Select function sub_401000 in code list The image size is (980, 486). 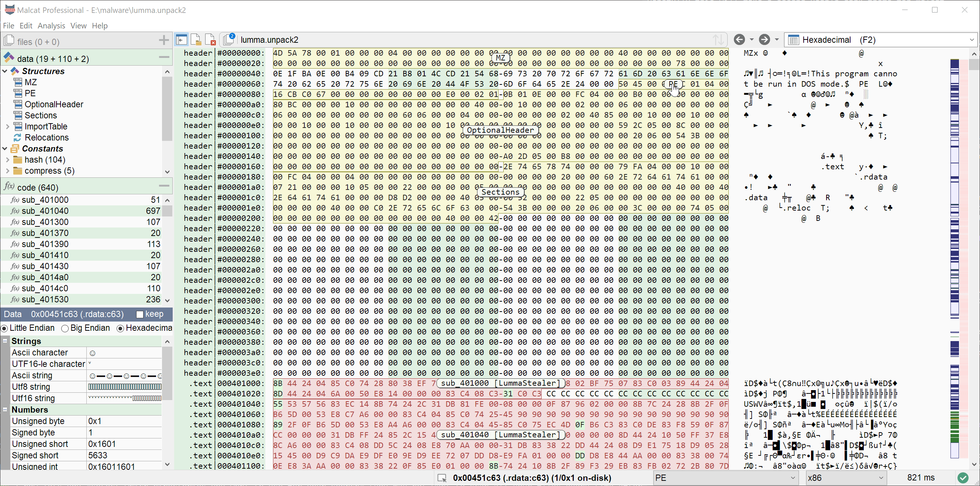point(81,200)
